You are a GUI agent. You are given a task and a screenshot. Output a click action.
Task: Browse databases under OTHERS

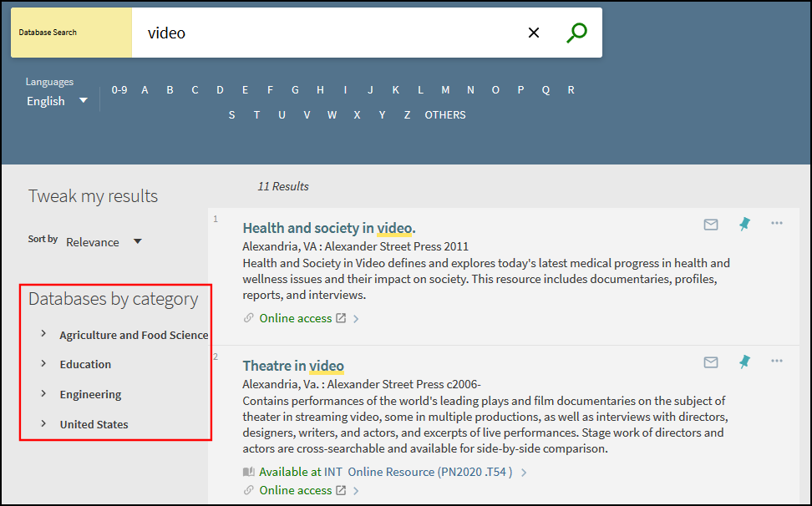point(445,115)
